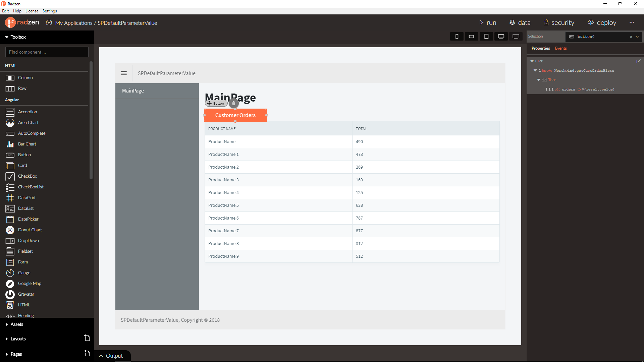Screen dimensions: 644x362
Task: Select the Gravatar component icon
Action: 10,294
